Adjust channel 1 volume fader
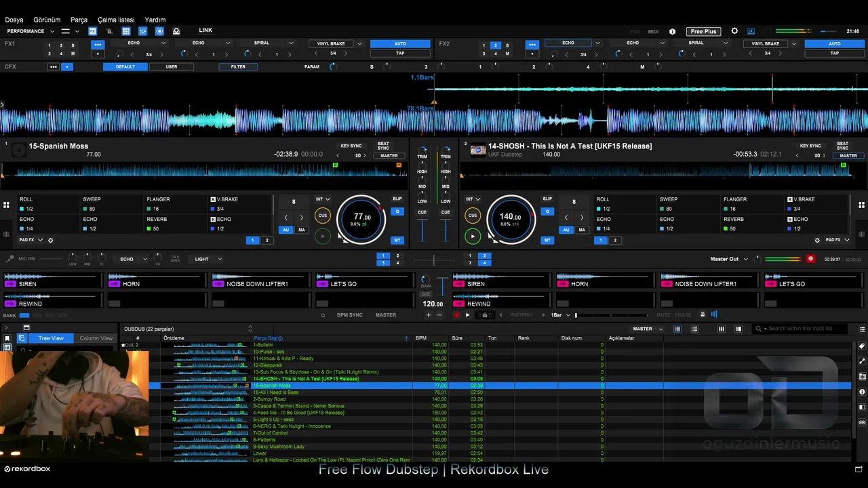 [422, 230]
